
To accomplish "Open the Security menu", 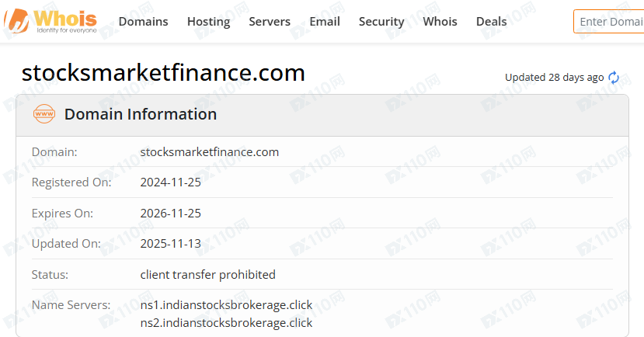I will pyautogui.click(x=381, y=22).
